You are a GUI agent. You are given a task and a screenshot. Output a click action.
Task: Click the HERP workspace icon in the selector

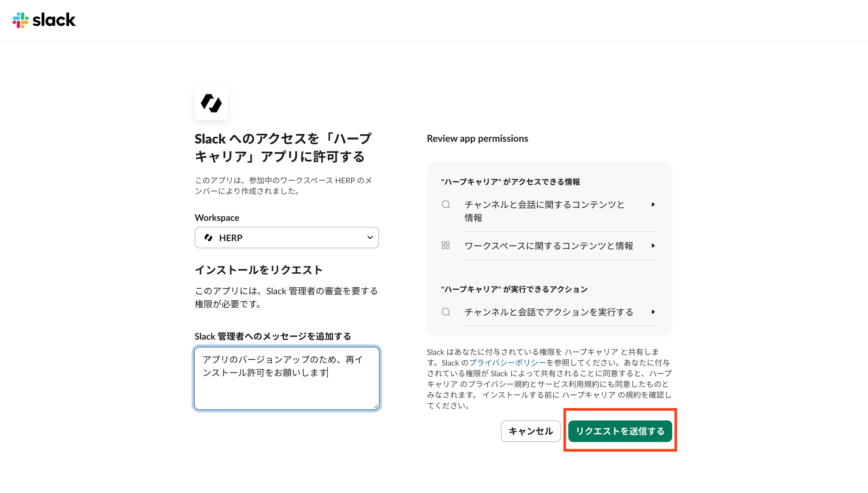(208, 238)
